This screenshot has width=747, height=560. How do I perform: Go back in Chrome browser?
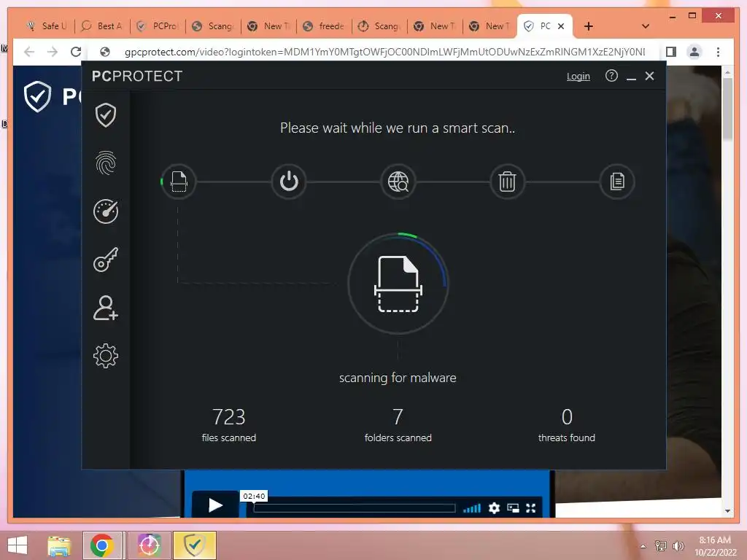coord(29,52)
